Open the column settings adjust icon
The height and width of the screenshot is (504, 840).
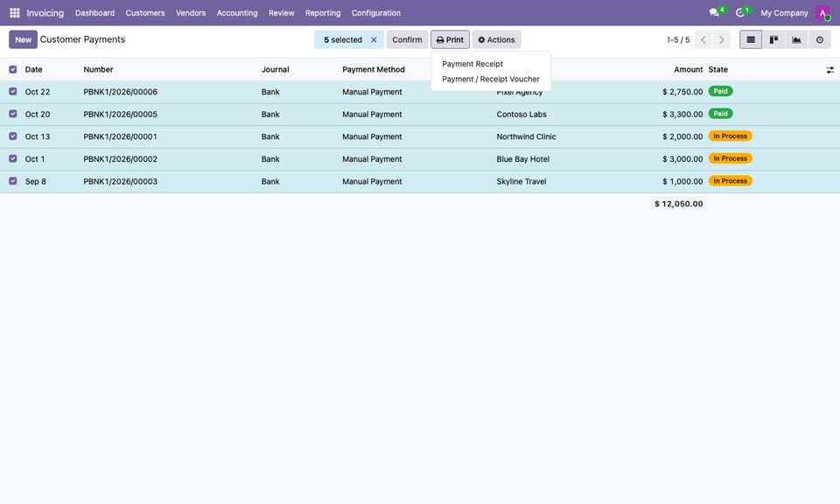[829, 70]
